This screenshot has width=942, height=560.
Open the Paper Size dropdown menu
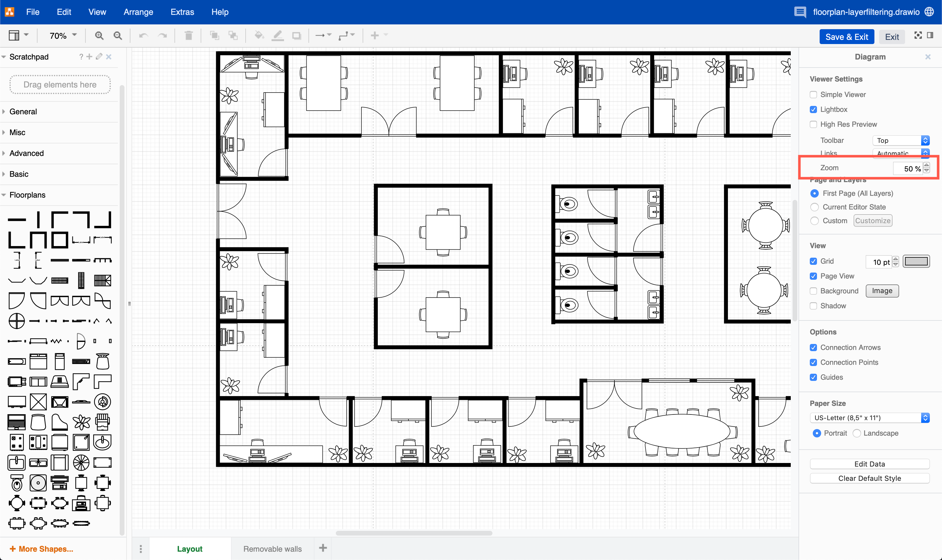(x=869, y=418)
